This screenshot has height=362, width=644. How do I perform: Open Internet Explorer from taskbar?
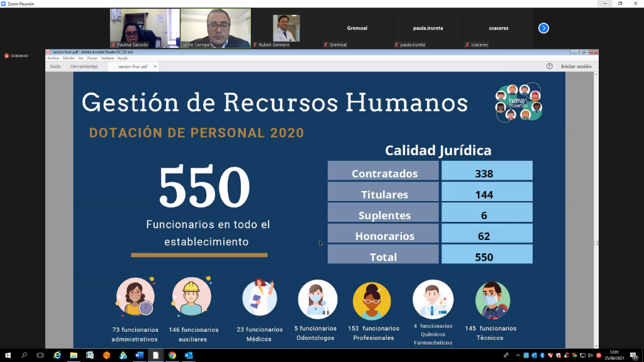tap(57, 355)
